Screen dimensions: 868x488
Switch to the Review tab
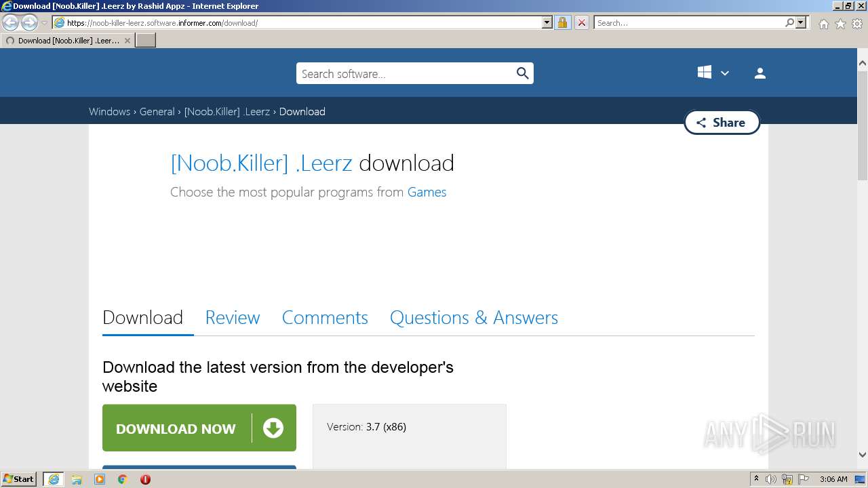click(233, 318)
